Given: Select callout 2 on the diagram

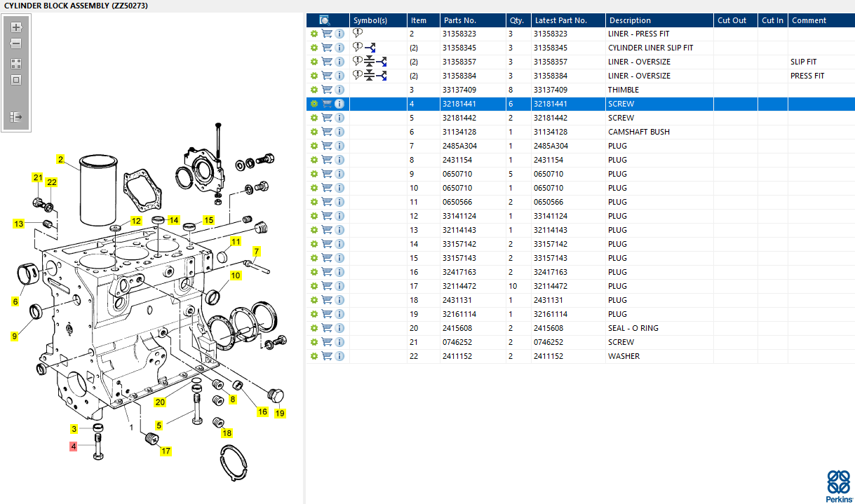Looking at the screenshot, I should [x=60, y=160].
